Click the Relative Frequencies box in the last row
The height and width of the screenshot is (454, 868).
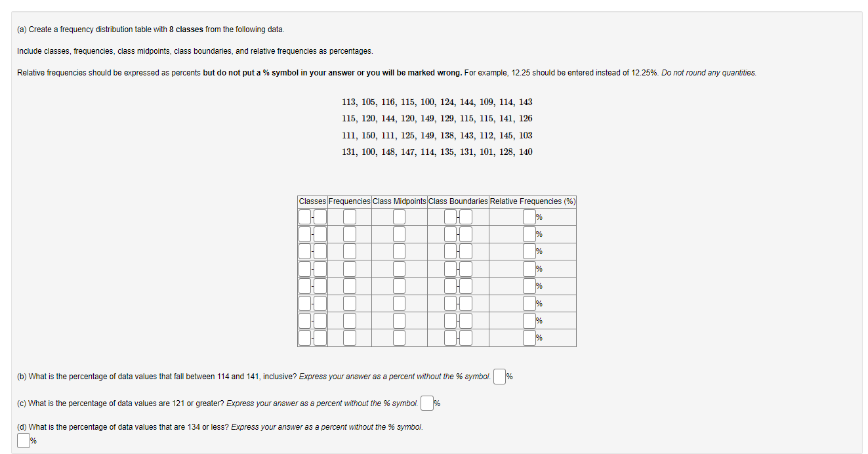529,338
